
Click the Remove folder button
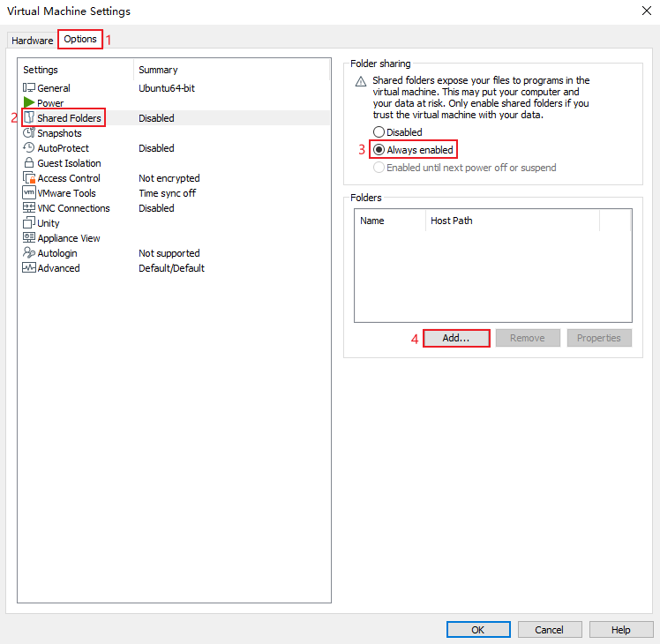click(528, 338)
